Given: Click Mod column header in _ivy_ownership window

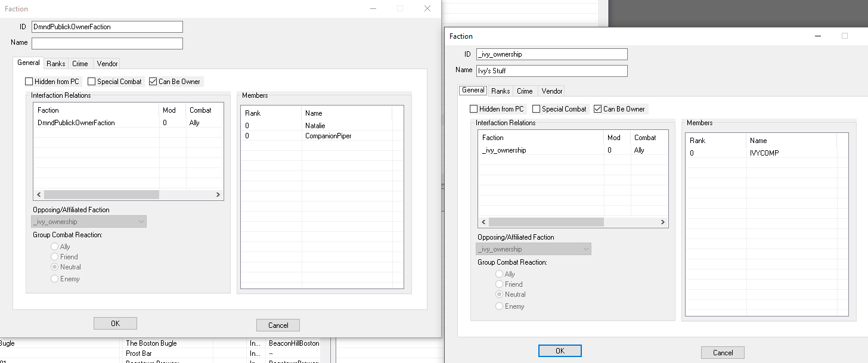Looking at the screenshot, I should [618, 138].
